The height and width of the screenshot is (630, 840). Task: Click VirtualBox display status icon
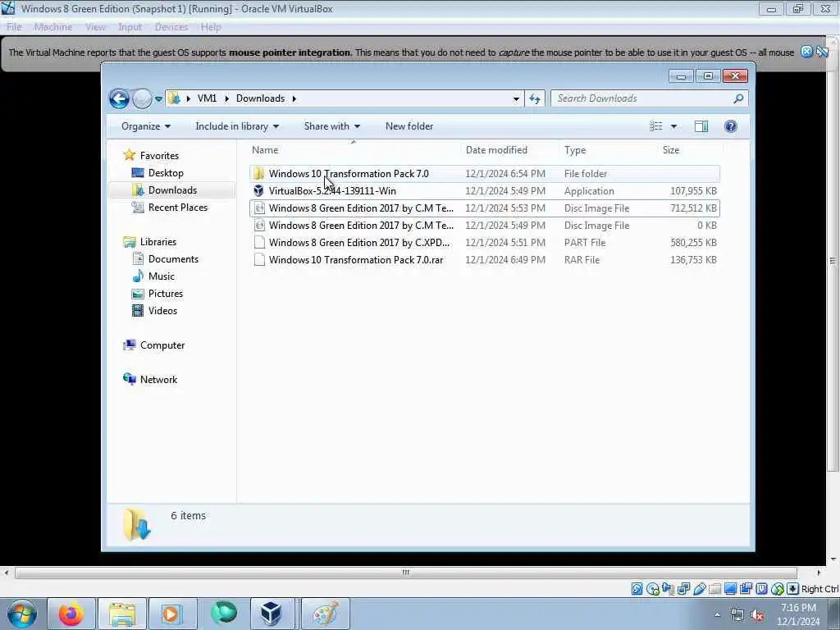(730, 589)
